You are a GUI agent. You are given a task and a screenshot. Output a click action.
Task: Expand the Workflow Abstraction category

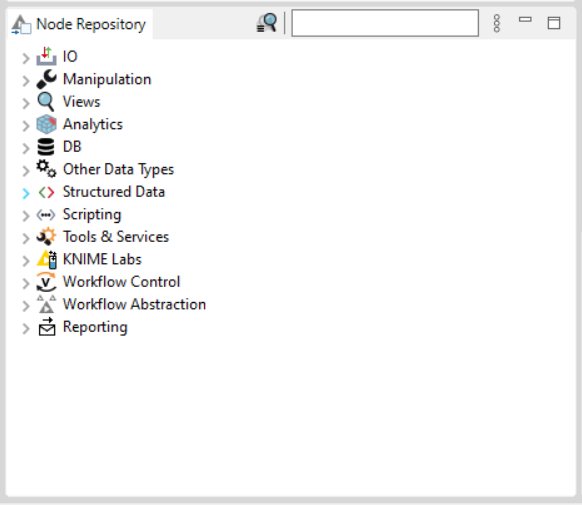[26, 306]
